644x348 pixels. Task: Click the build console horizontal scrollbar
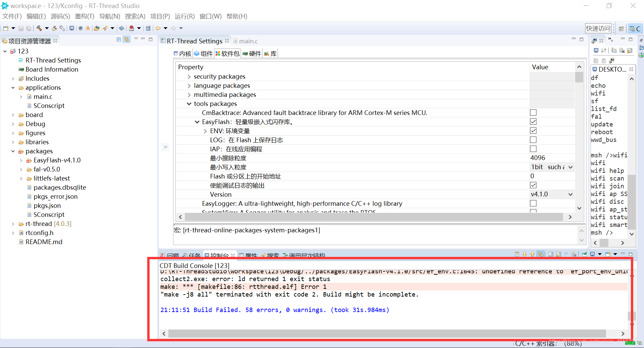[387, 334]
